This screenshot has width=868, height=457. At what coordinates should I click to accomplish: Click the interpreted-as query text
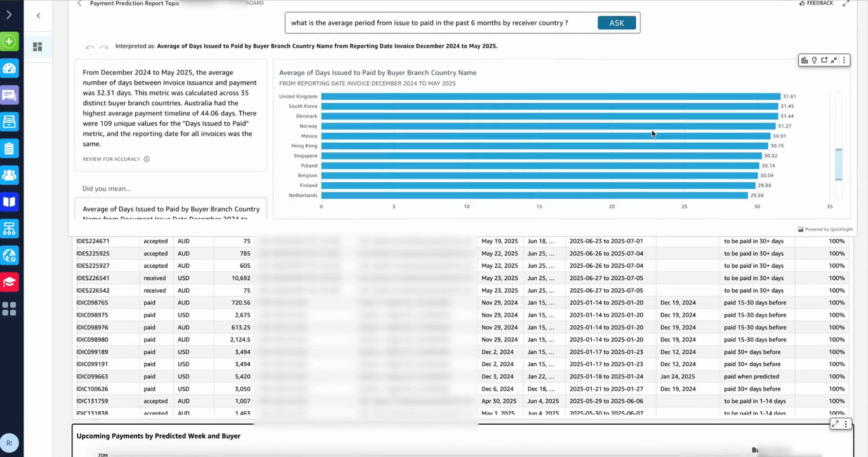[x=327, y=46]
